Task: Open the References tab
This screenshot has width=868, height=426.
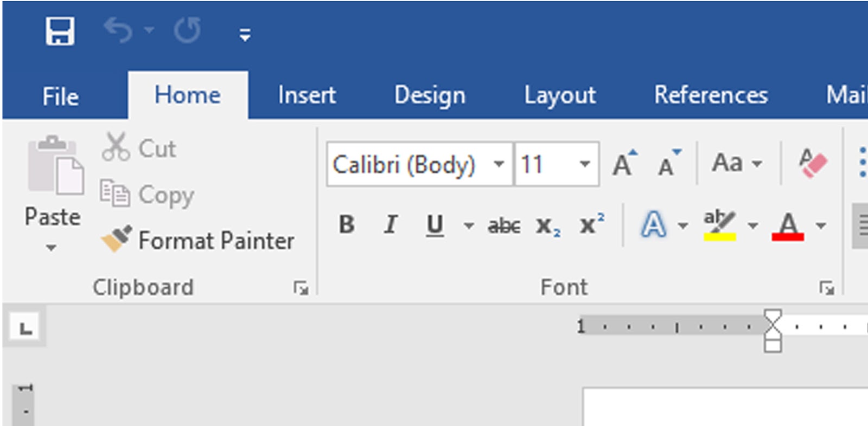Action: coord(711,95)
